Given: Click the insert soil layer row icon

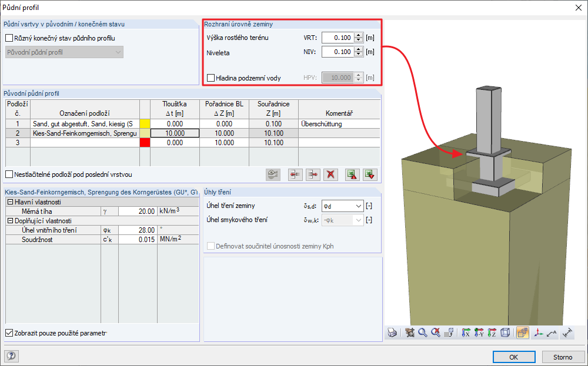Looking at the screenshot, I should coord(296,174).
